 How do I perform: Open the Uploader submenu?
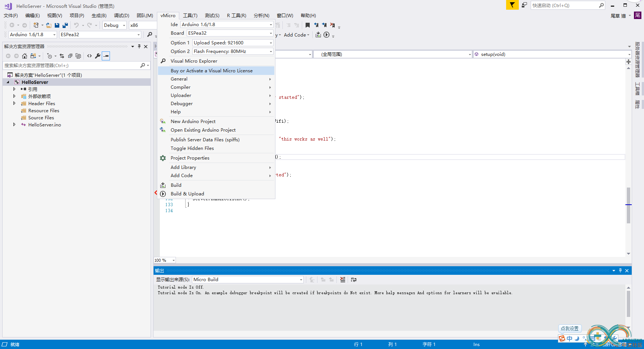pyautogui.click(x=216, y=95)
